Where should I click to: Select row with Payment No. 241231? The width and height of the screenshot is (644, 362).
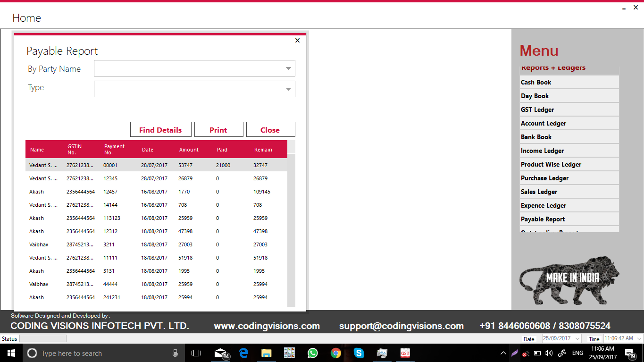156,297
